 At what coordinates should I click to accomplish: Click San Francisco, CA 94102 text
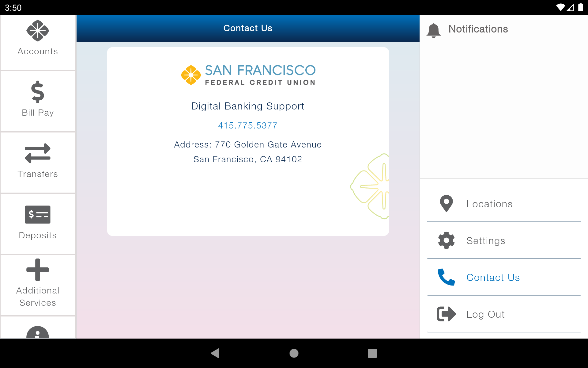coord(248,159)
